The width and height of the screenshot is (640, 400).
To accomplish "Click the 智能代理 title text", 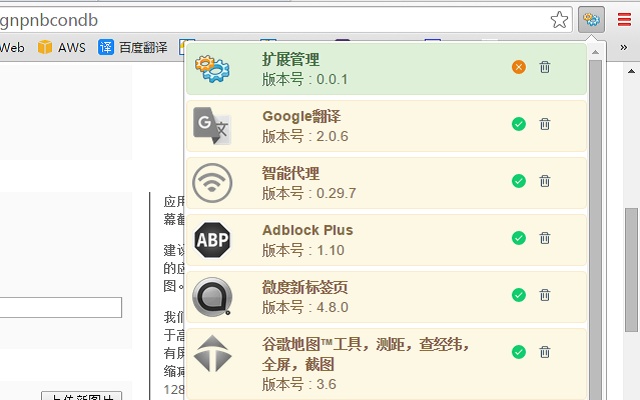I will (291, 173).
